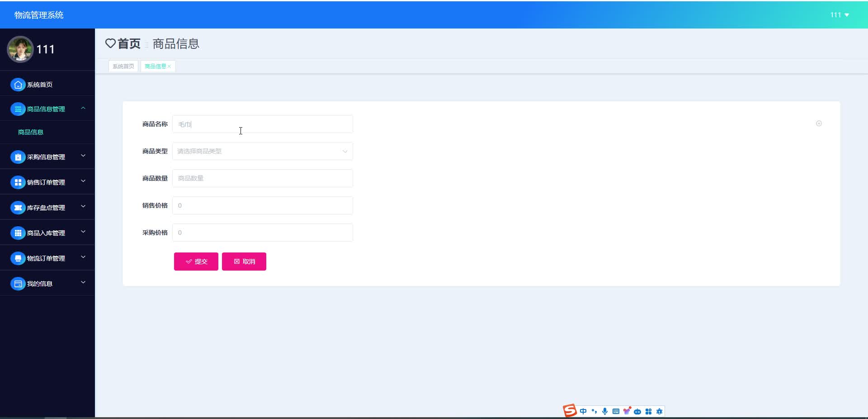Select the 商品信息 tab label
The image size is (868, 419).
coord(155,67)
